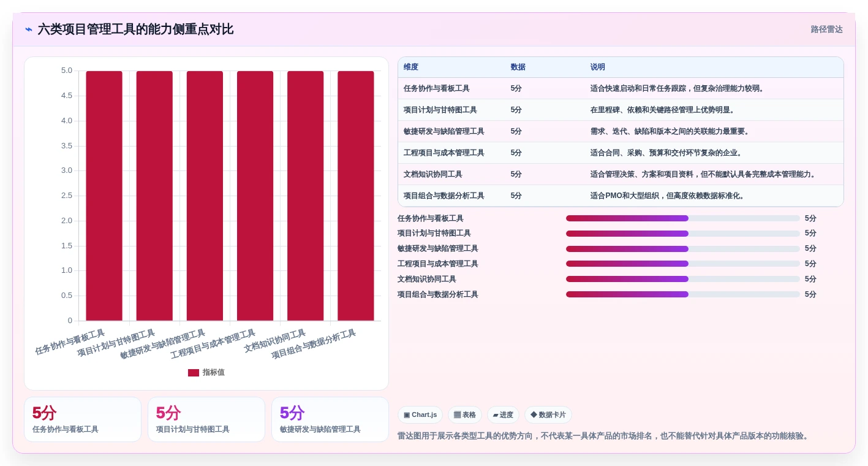Click the 5分 value beside the 文档知识协同工具 progress bar
Screen dimensions: 868x466
tap(810, 279)
